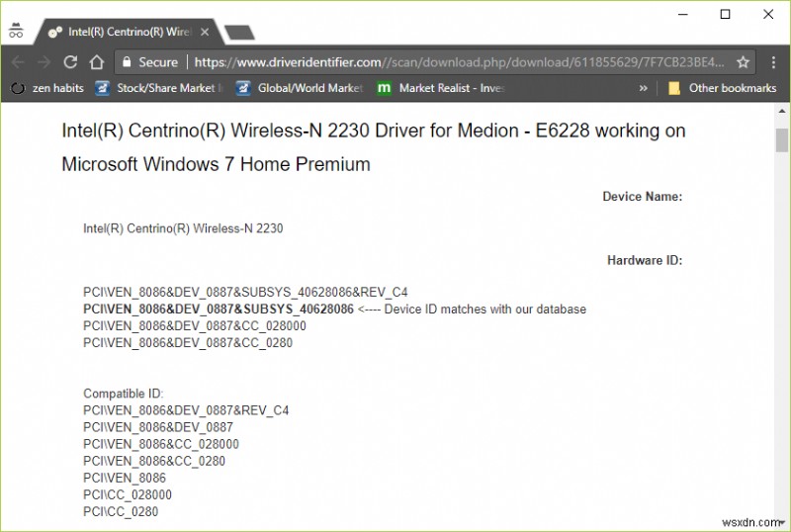Click the ID ending in SUBSYS_40628086&REV_C4
Viewport: 791px width, 532px height.
pos(245,293)
